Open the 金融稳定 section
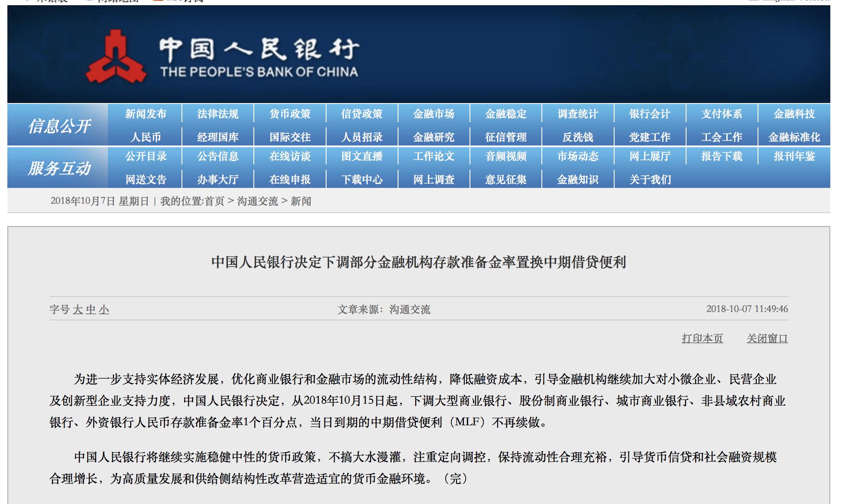 coord(506,114)
